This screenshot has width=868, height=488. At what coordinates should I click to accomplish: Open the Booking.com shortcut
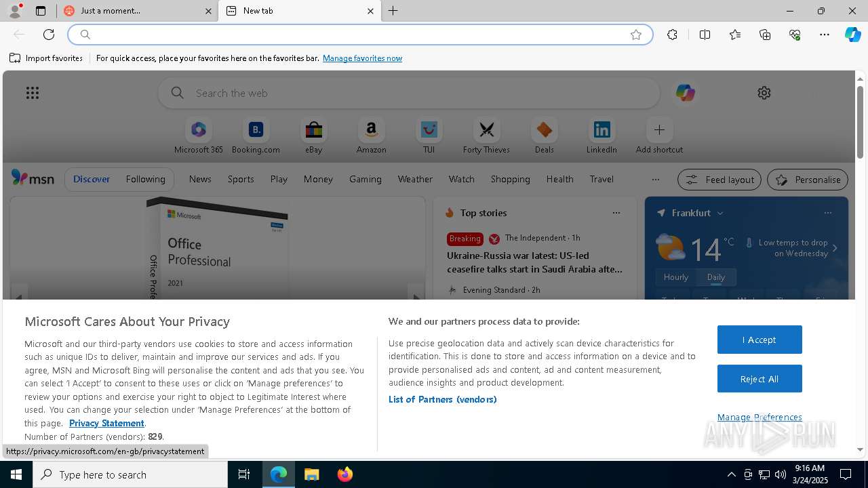(256, 136)
